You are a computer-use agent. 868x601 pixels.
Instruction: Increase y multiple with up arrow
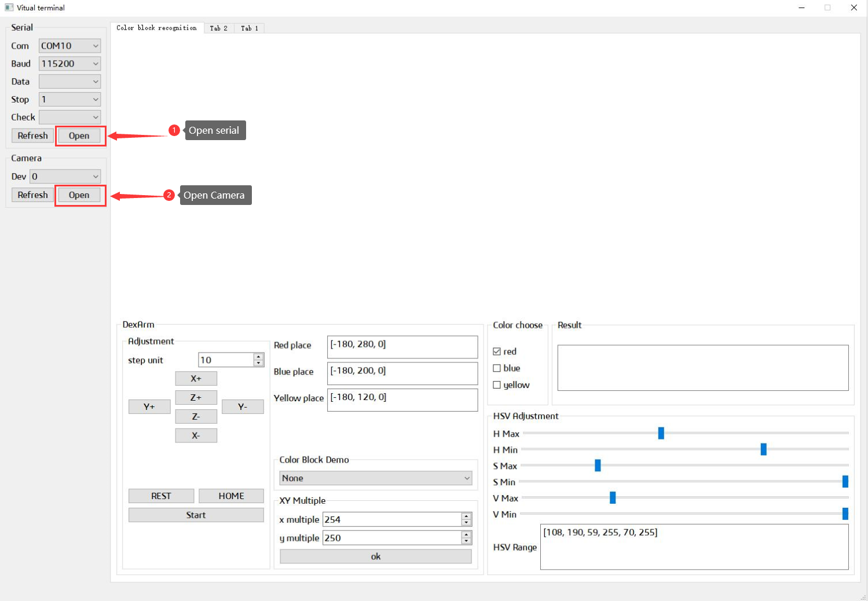tap(467, 535)
